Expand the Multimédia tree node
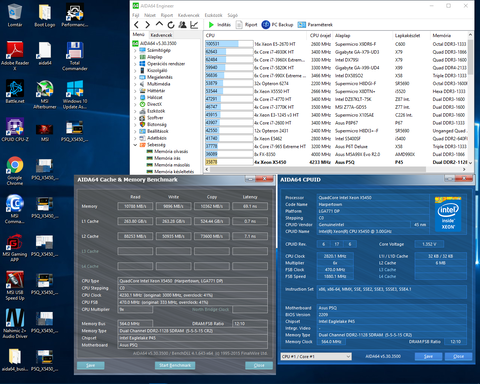The height and width of the screenshot is (384, 480). point(135,84)
